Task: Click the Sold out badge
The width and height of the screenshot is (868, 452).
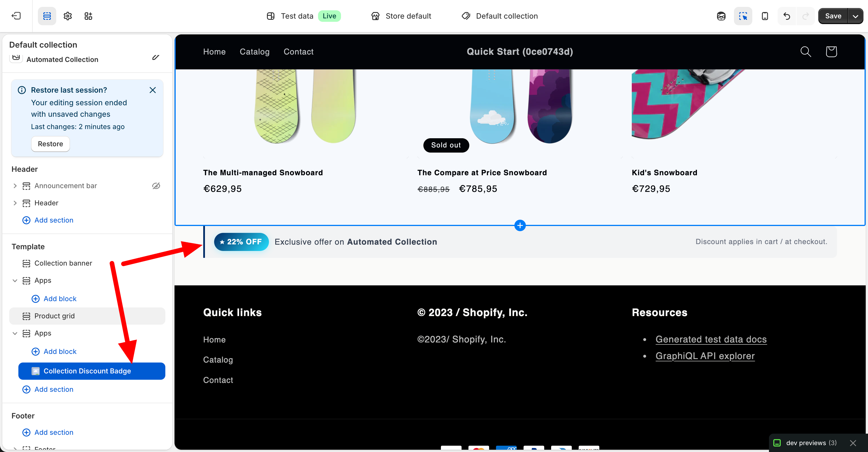Action: (x=446, y=145)
